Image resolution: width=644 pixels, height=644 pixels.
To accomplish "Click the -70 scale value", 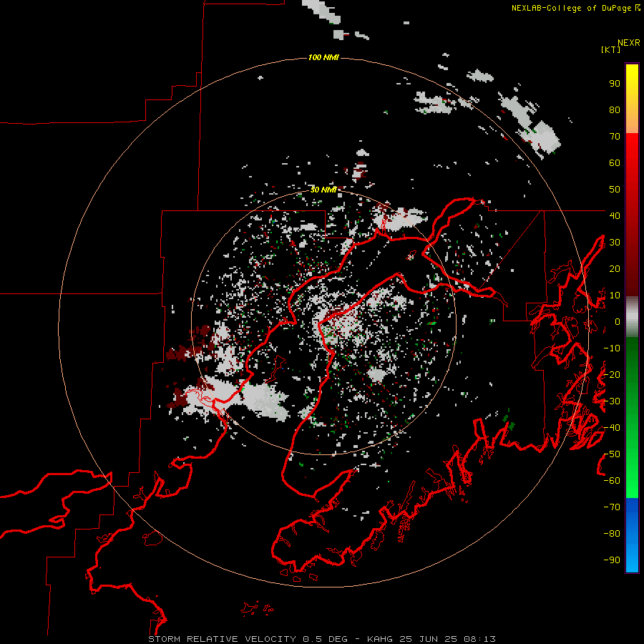I will point(612,507).
